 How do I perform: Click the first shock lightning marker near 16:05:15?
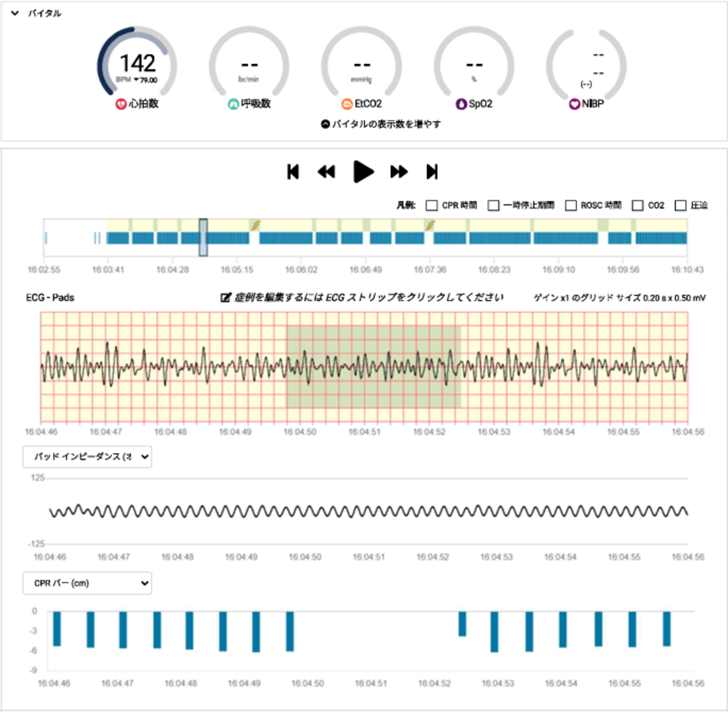[x=255, y=225]
